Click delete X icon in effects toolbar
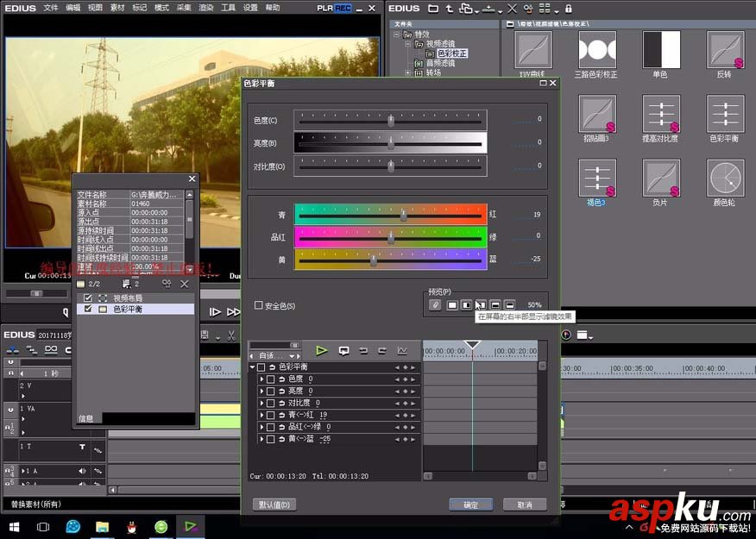The height and width of the screenshot is (539, 756). pyautogui.click(x=513, y=8)
